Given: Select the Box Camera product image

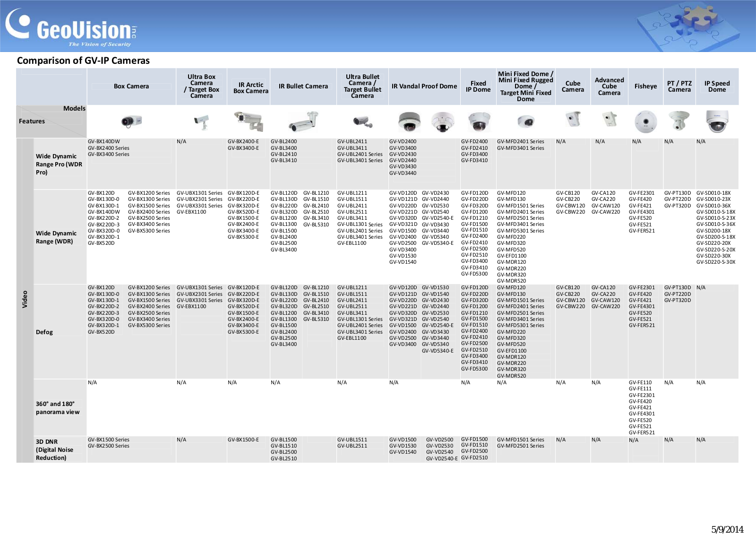Looking at the screenshot, I should click(131, 121).
